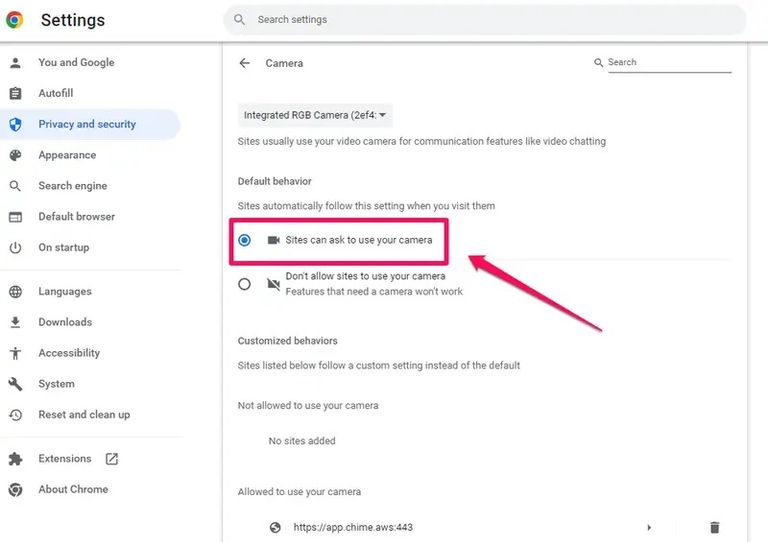Click the Customized behaviors heading
Image resolution: width=768 pixels, height=542 pixels.
click(x=288, y=341)
